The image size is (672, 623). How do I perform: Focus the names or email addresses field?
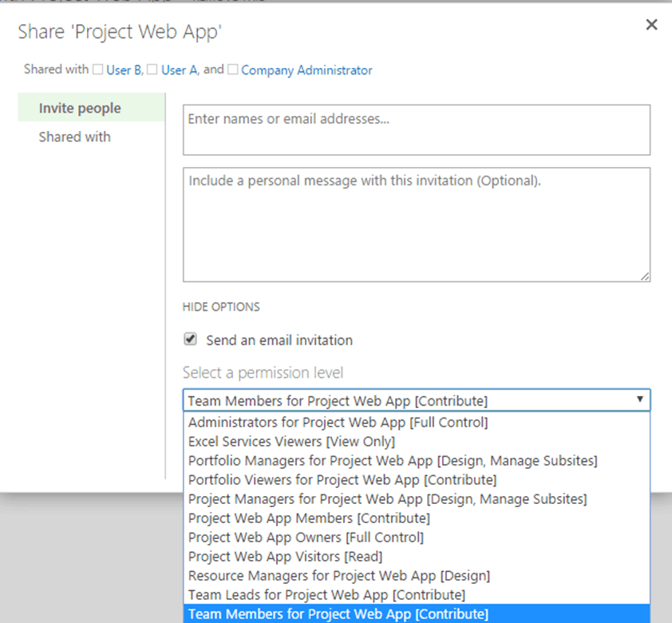click(417, 130)
